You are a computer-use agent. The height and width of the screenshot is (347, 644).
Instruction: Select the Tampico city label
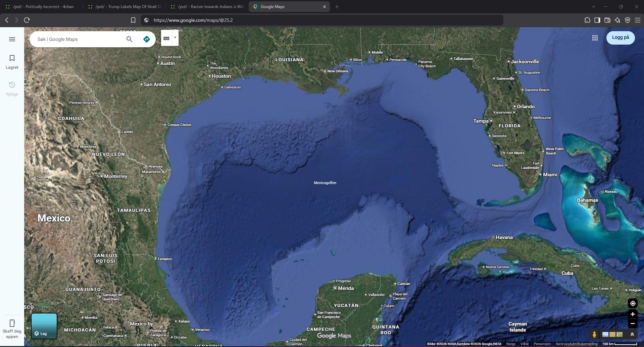coord(164,259)
